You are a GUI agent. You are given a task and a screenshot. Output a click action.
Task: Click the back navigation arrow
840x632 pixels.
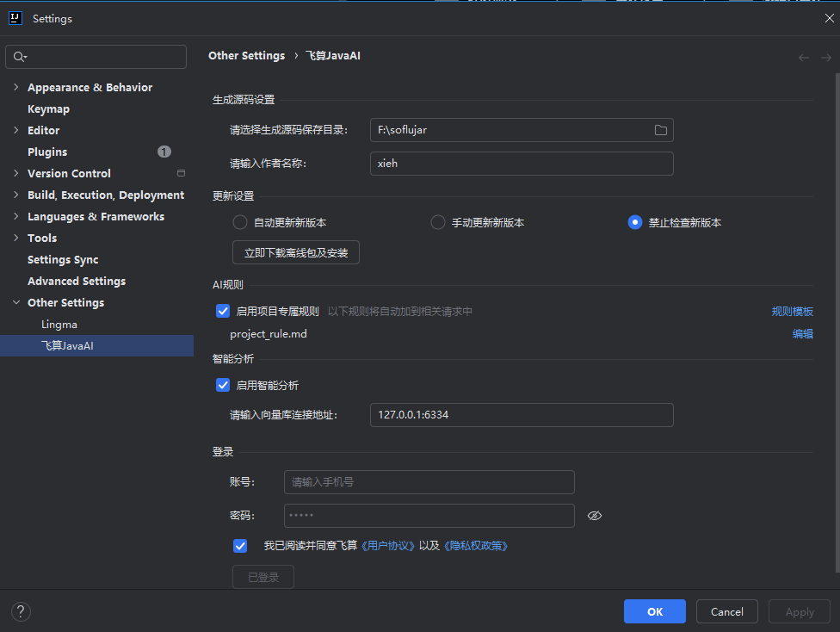[x=804, y=58]
